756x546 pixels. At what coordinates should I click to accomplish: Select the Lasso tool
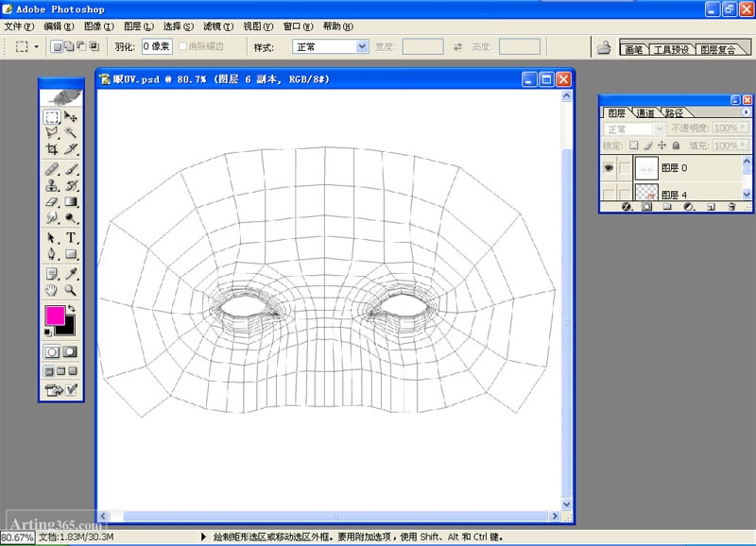pos(52,132)
